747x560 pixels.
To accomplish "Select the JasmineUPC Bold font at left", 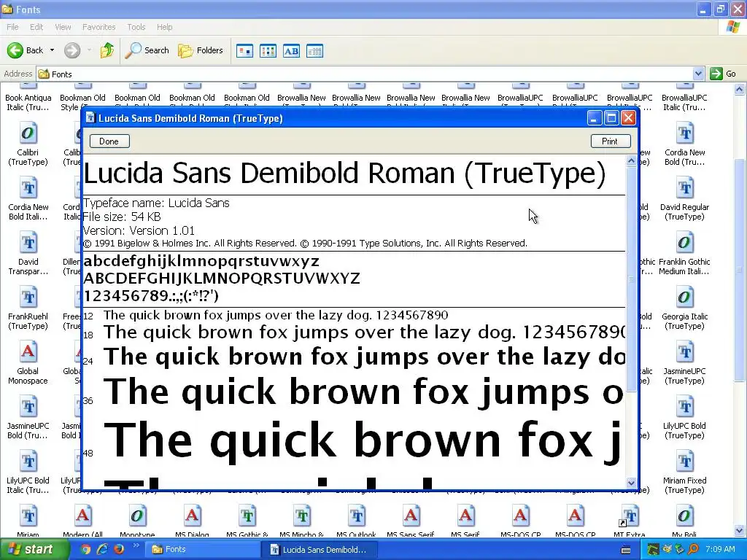I will tap(28, 407).
